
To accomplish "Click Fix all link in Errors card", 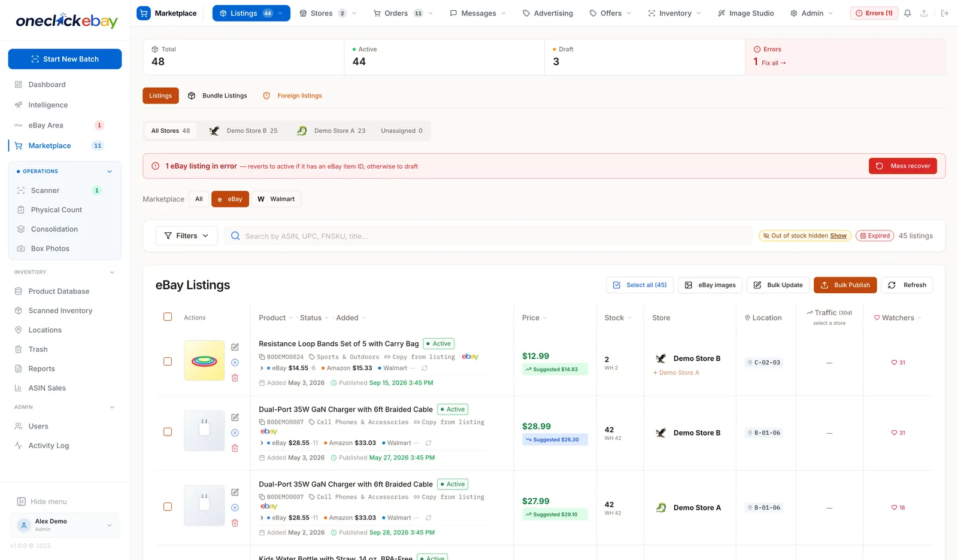I will (774, 63).
